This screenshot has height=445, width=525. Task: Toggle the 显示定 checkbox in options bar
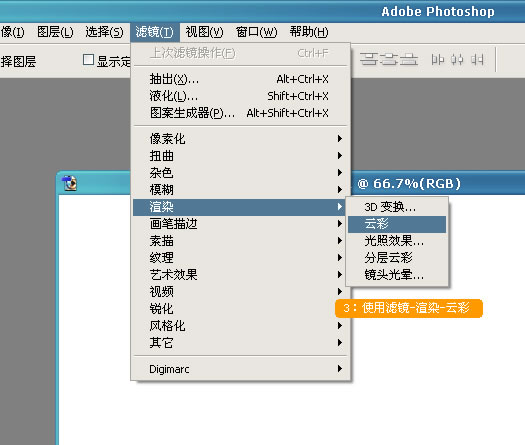pyautogui.click(x=88, y=60)
